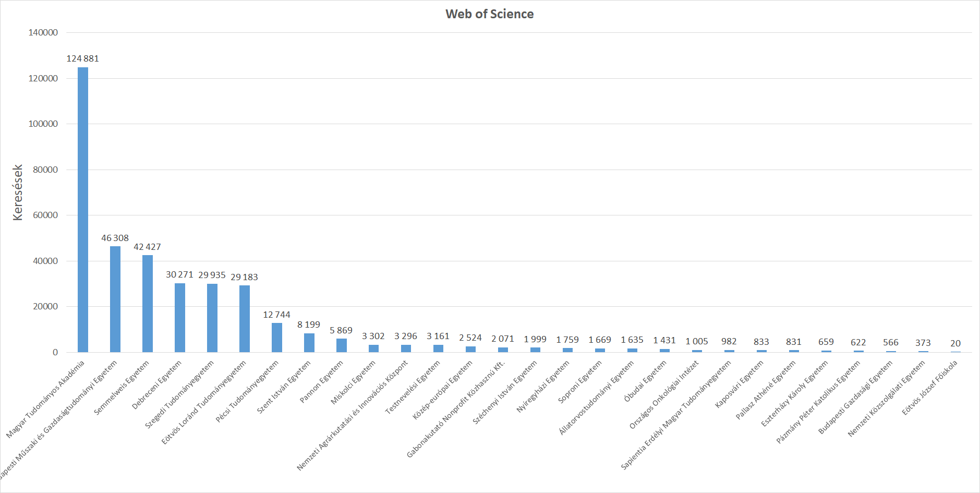Select the Pécsi Tudományegyetem bar
This screenshot has height=493, width=980.
[x=277, y=337]
